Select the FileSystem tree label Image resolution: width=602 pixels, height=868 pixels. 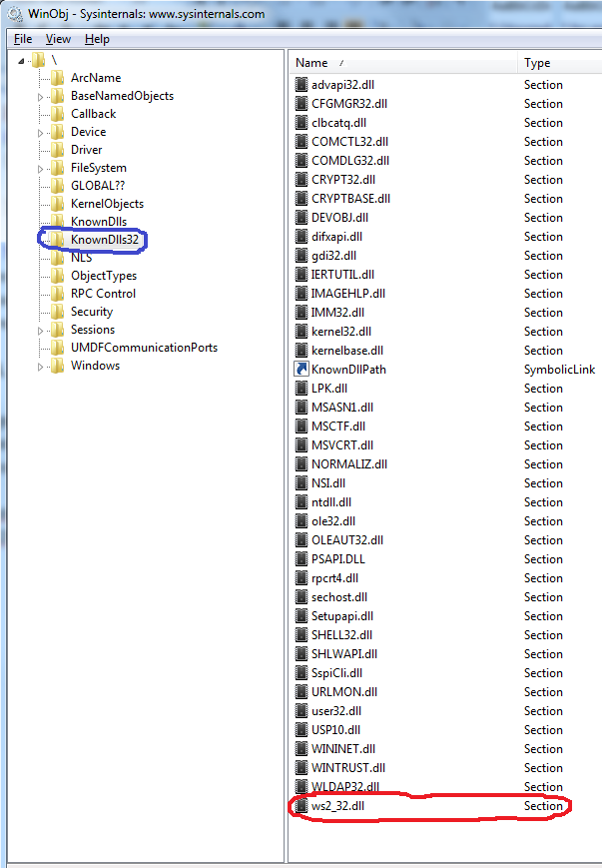(99, 168)
